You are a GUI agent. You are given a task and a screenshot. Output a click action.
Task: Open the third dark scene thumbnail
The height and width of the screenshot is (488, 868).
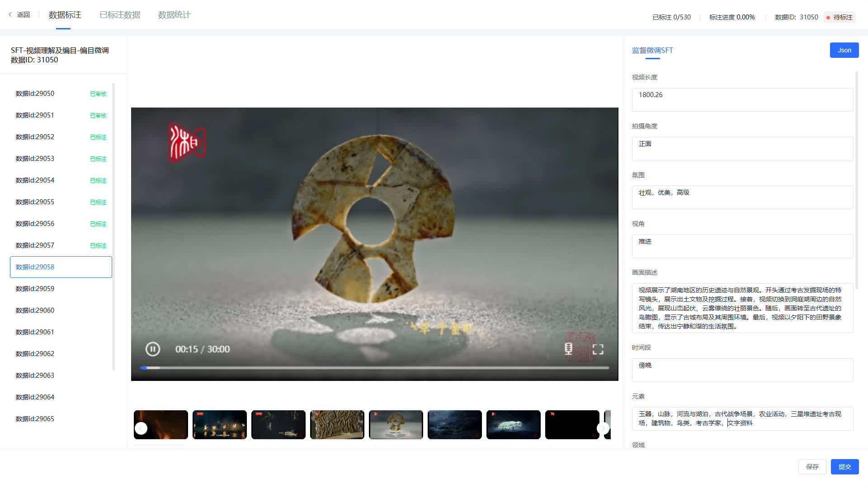[x=278, y=425]
